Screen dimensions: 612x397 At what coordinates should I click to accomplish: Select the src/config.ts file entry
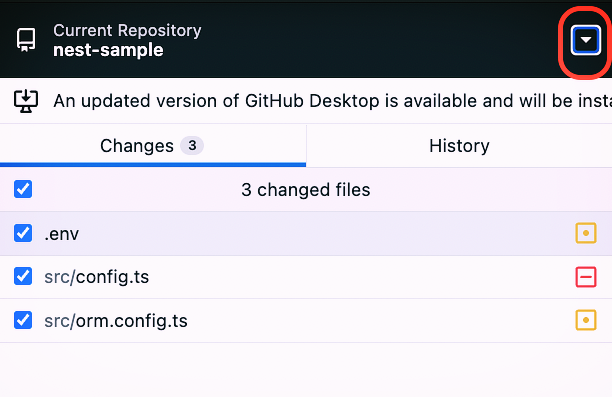(x=306, y=277)
